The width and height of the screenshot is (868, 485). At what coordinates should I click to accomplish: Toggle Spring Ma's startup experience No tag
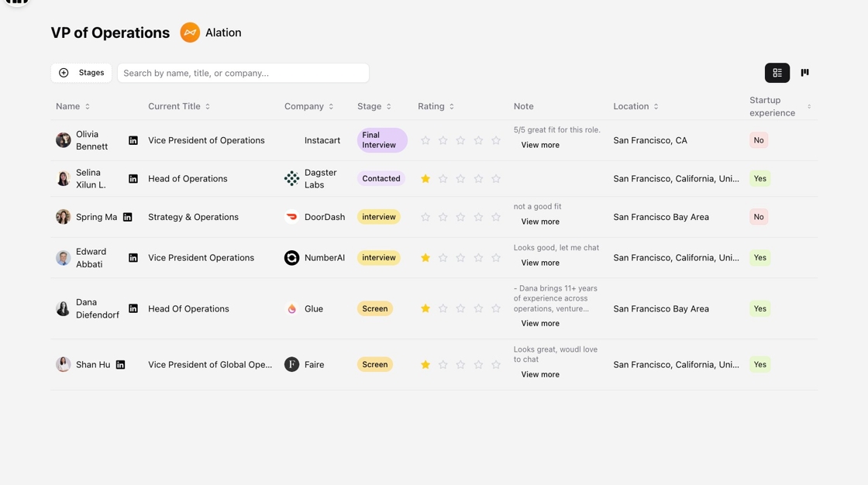point(759,217)
